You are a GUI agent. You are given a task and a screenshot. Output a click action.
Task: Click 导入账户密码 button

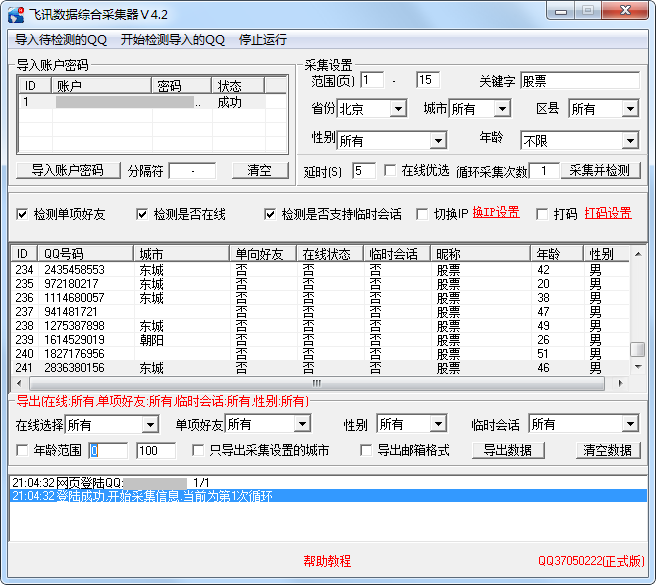pyautogui.click(x=67, y=170)
